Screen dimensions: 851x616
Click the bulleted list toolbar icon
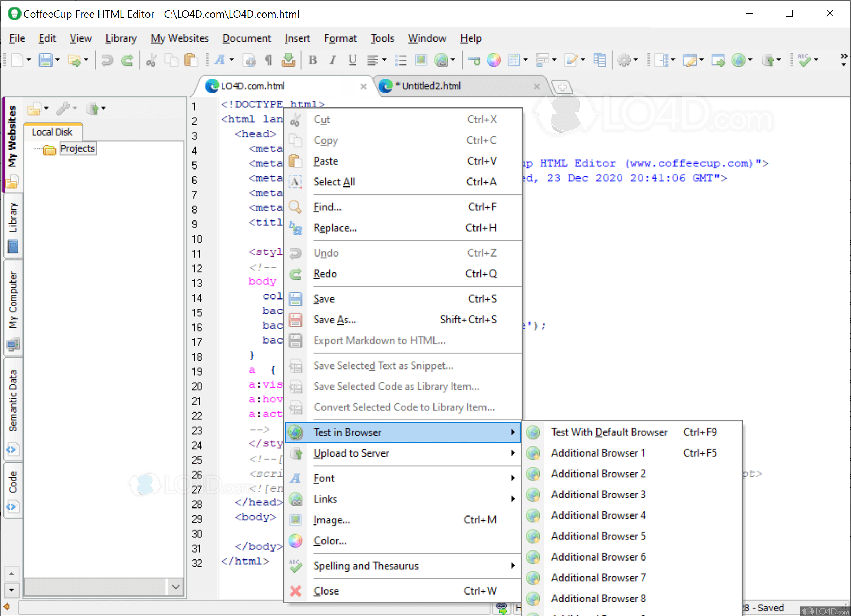click(x=401, y=60)
